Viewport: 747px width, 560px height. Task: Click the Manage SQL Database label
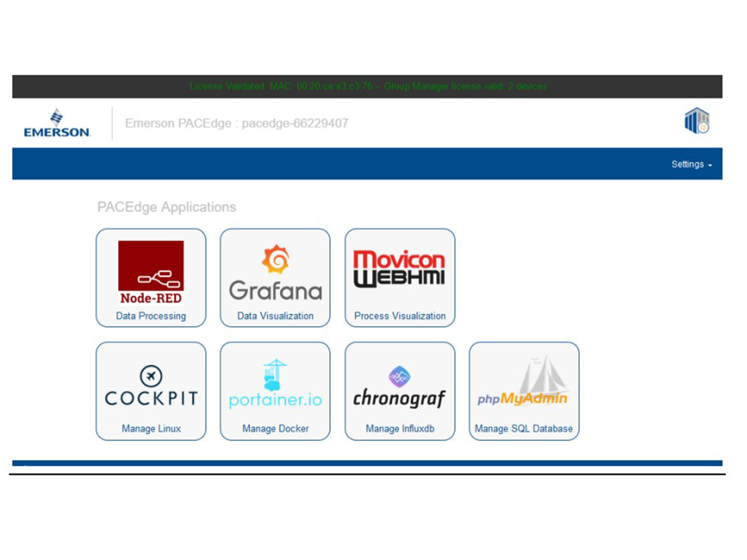click(523, 428)
